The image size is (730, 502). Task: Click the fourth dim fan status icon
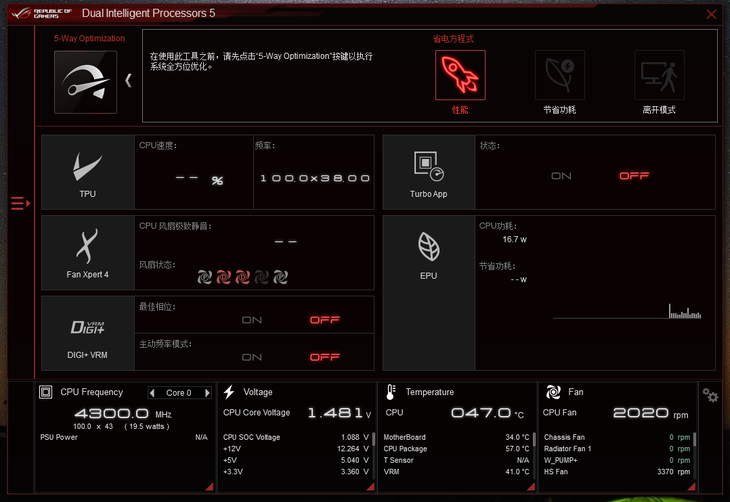click(262, 277)
